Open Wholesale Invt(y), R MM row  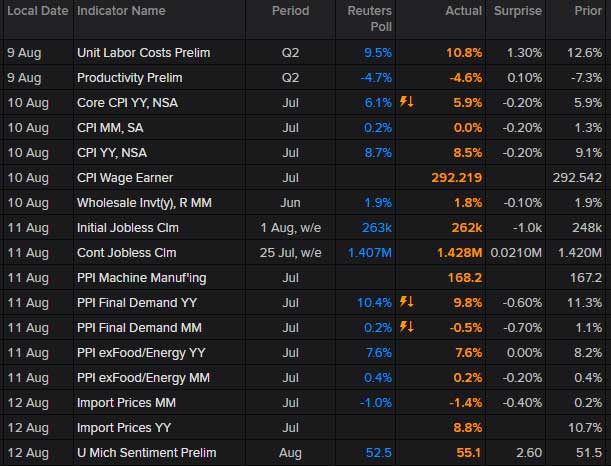[x=144, y=203]
